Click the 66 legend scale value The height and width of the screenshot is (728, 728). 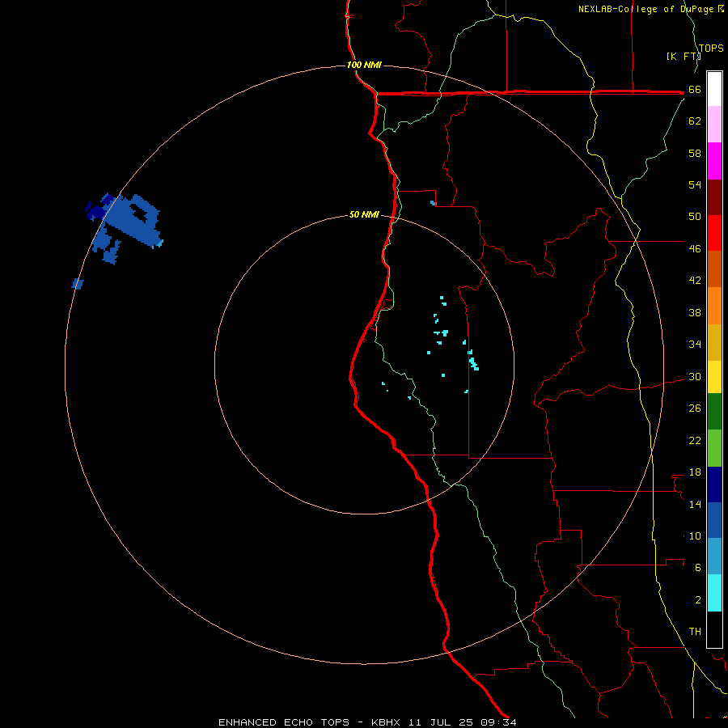click(695, 90)
